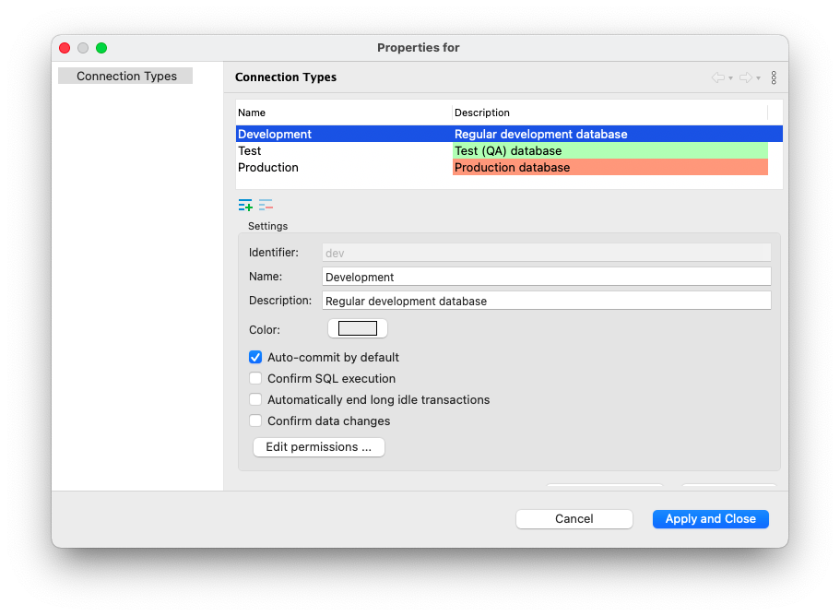Open the back history dropdown arrow

[x=730, y=78]
